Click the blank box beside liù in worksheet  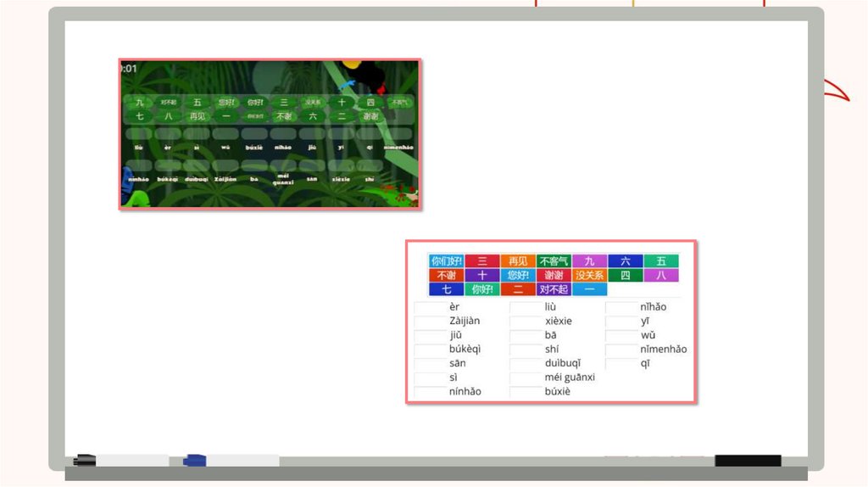[526, 307]
